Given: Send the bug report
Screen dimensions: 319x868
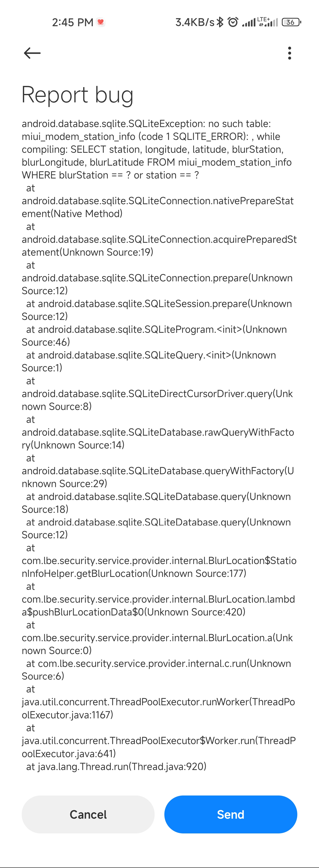Looking at the screenshot, I should tap(231, 814).
